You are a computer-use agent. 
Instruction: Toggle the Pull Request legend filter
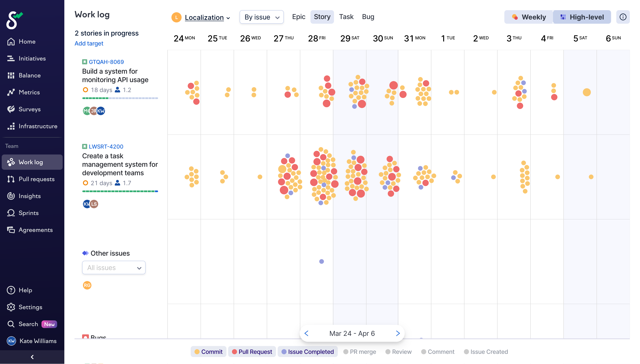point(252,352)
